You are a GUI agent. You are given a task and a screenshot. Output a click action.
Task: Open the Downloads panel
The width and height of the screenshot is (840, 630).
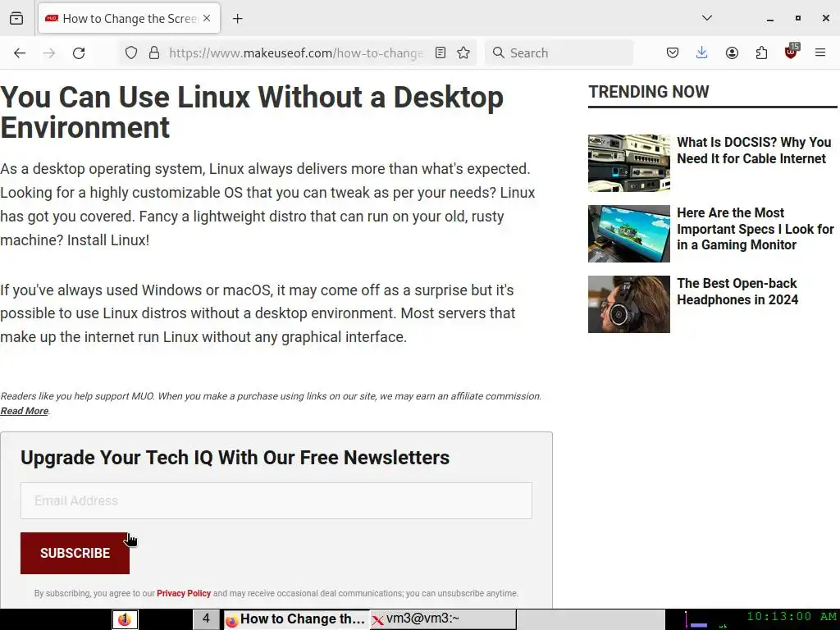[702, 52]
